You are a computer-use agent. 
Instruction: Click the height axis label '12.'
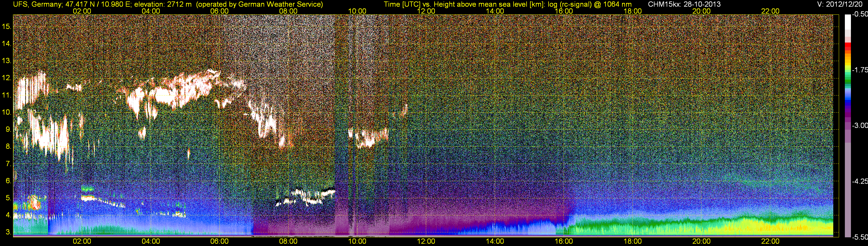point(7,78)
